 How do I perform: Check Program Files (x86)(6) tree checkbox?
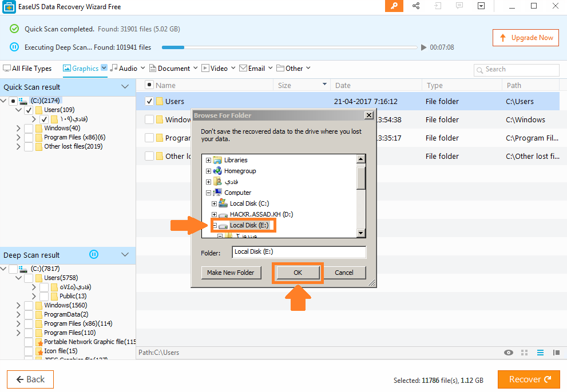tap(29, 138)
